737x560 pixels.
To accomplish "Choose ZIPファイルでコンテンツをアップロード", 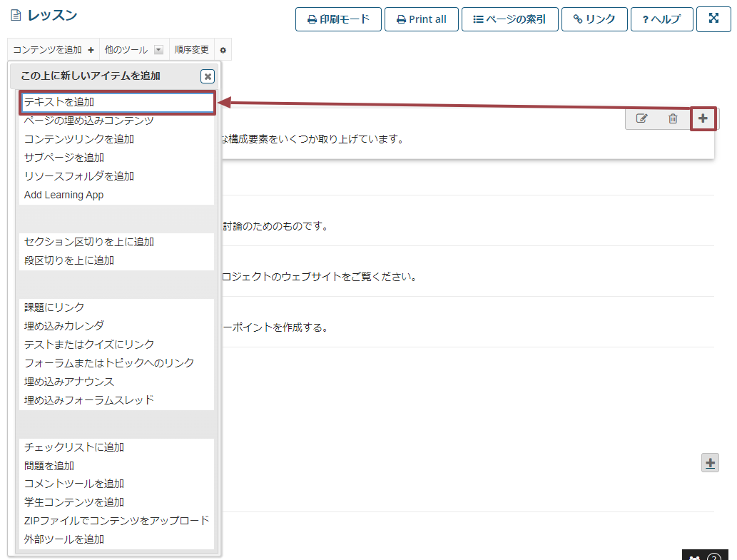I will coord(116,521).
